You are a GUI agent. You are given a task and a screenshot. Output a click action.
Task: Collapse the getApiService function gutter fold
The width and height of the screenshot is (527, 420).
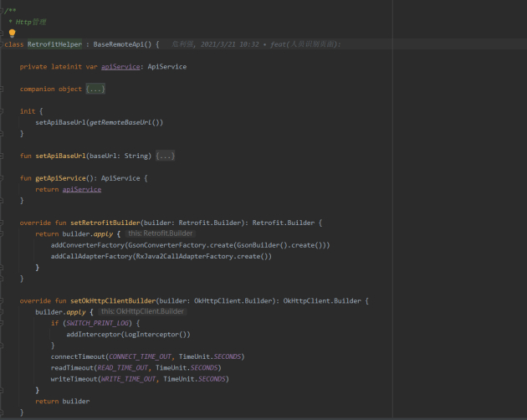(3, 178)
